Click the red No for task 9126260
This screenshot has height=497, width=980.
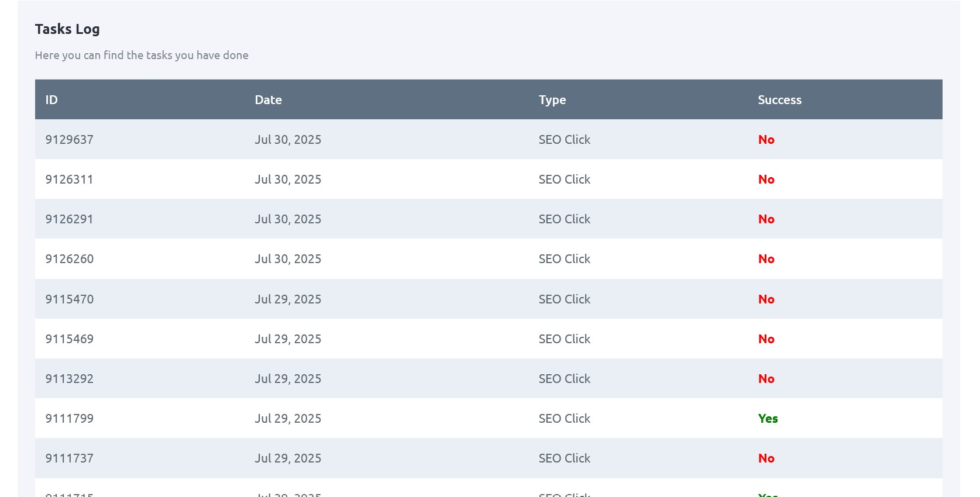(x=766, y=259)
